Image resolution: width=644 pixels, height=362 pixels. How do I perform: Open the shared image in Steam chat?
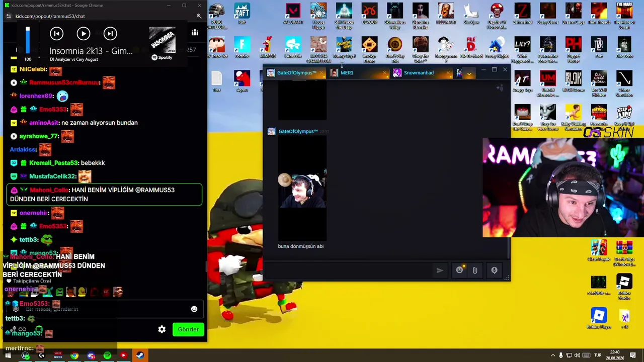click(302, 189)
